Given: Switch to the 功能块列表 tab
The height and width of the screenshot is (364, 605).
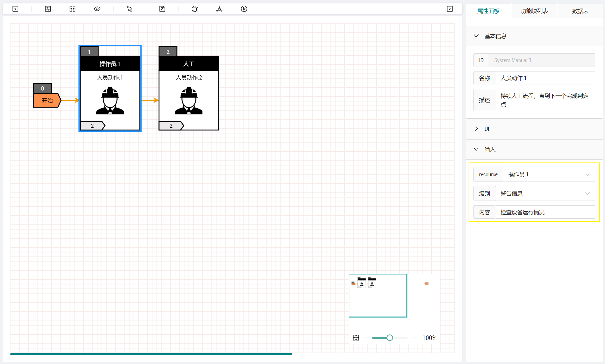Looking at the screenshot, I should coord(534,11).
